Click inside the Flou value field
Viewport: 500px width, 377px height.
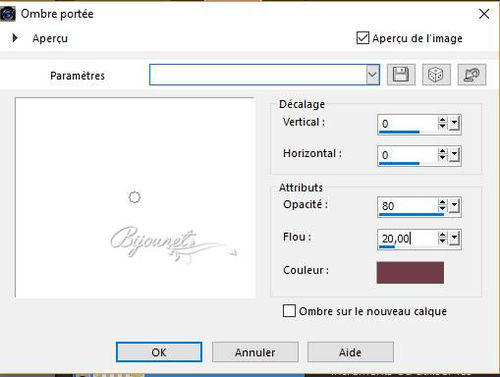[407, 239]
